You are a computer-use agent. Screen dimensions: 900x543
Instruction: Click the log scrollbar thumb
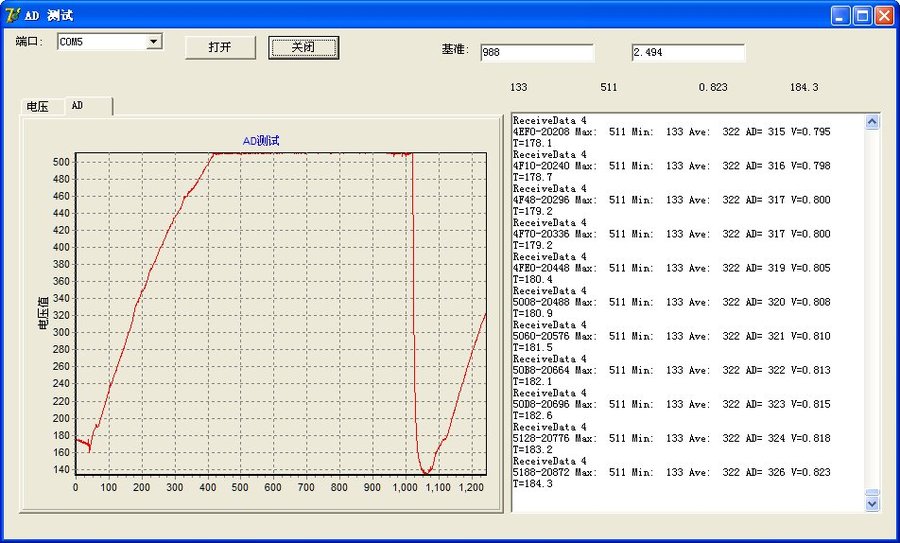click(x=871, y=492)
